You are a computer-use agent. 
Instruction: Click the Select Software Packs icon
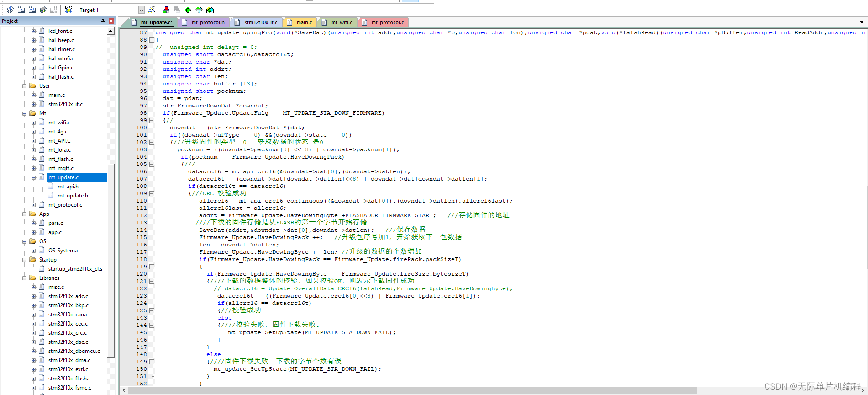[x=199, y=10]
